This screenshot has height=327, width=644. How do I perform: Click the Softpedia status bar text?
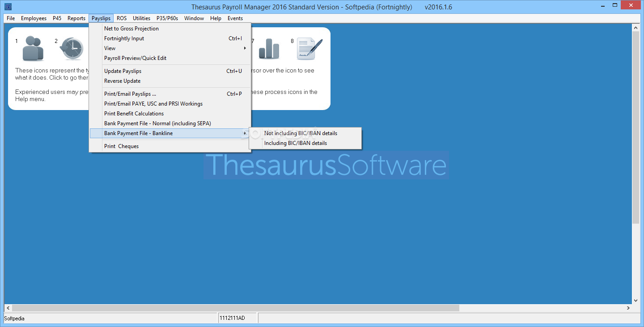tap(14, 319)
